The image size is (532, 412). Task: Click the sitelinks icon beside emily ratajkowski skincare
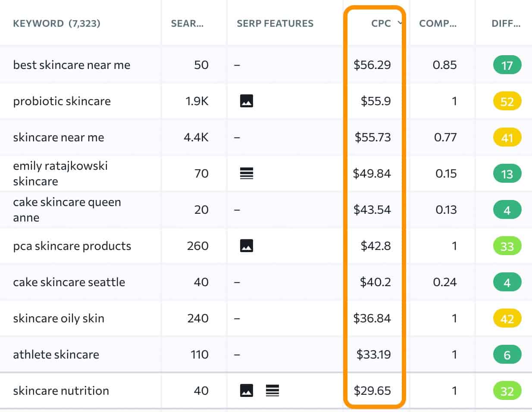tap(246, 173)
